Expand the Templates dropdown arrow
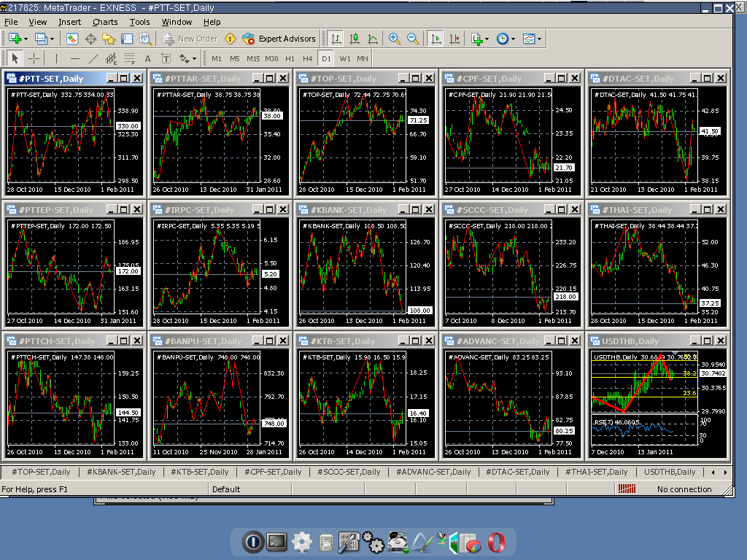The height and width of the screenshot is (560, 747). tap(539, 39)
